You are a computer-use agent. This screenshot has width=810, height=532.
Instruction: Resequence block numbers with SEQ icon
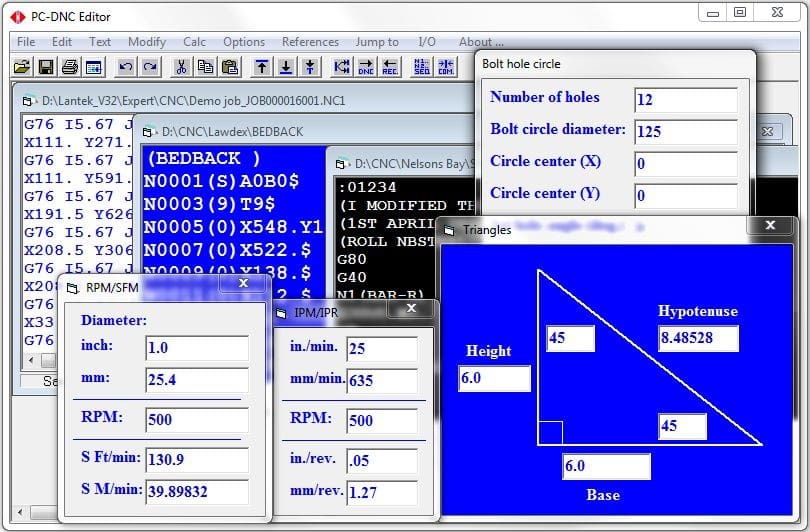point(422,67)
